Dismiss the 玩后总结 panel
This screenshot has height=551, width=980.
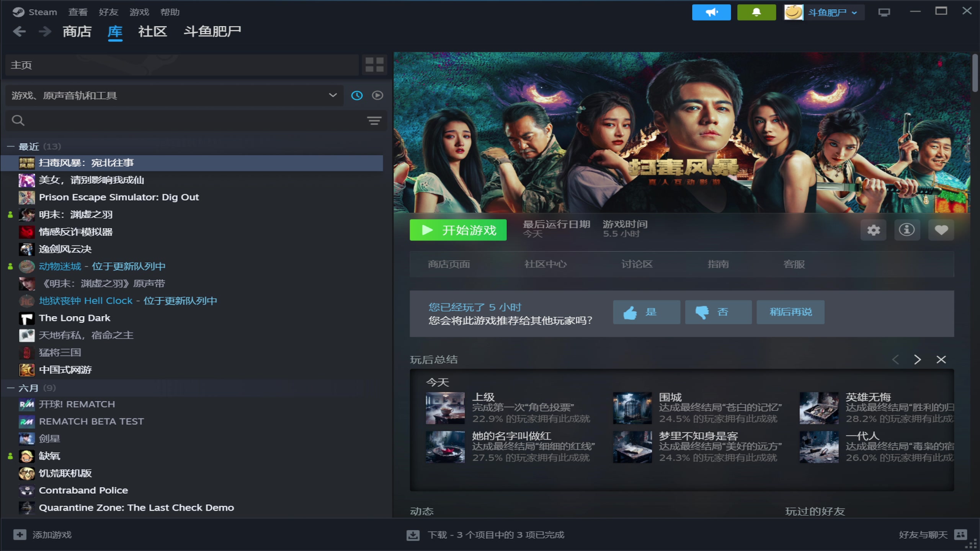(x=941, y=360)
